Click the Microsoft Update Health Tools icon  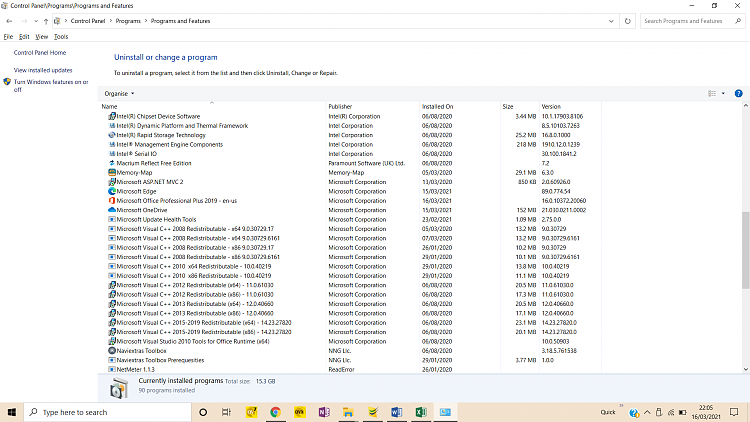[111, 219]
